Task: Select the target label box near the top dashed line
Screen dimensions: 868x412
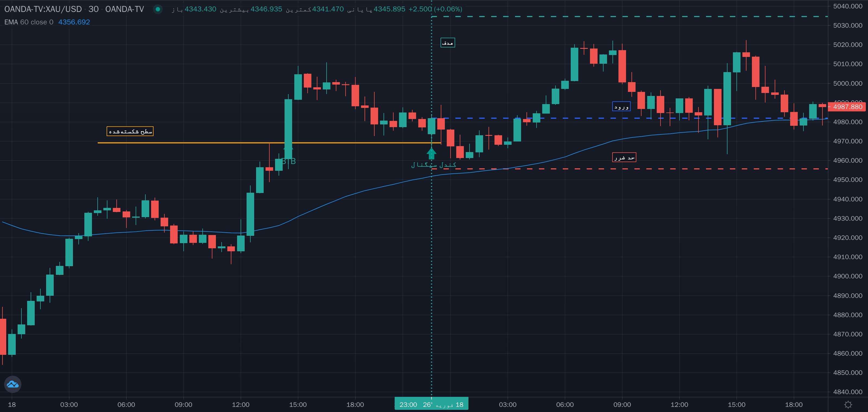Action: (x=448, y=43)
